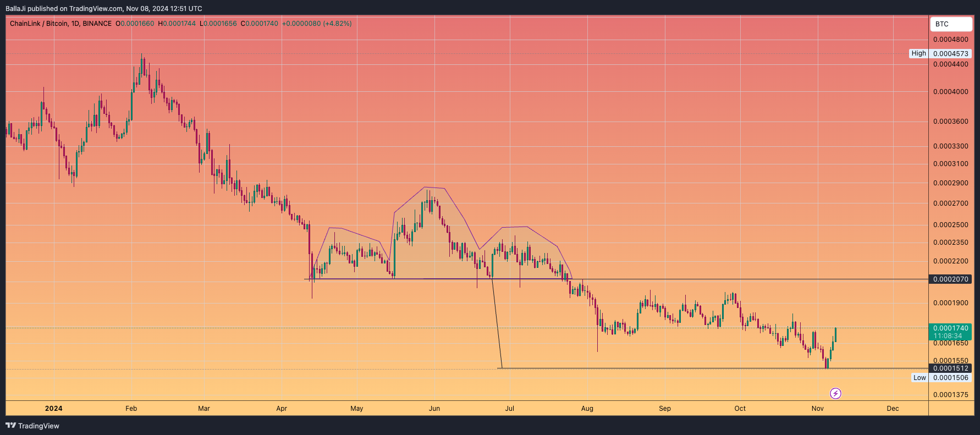Screen dimensions: 980x435
Task: Click the High 0.0004573 price label
Action: point(940,53)
